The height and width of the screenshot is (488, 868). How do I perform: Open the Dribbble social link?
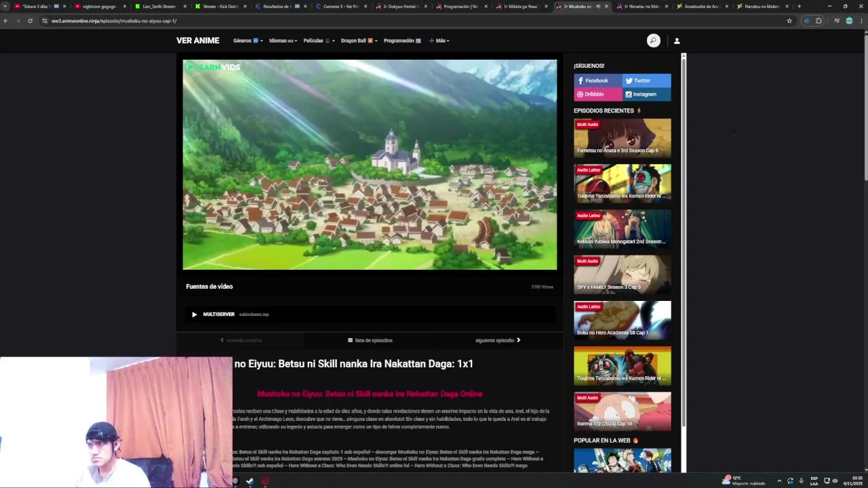[598, 94]
